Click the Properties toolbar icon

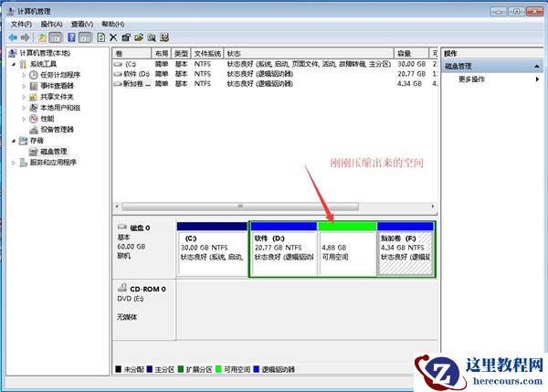tap(126, 37)
